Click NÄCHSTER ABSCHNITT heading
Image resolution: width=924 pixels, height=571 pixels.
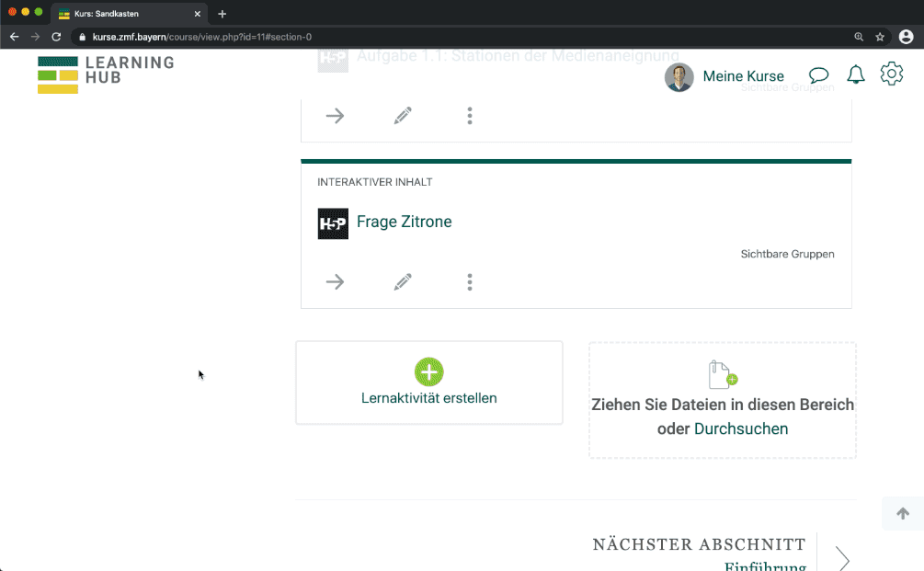coord(699,544)
